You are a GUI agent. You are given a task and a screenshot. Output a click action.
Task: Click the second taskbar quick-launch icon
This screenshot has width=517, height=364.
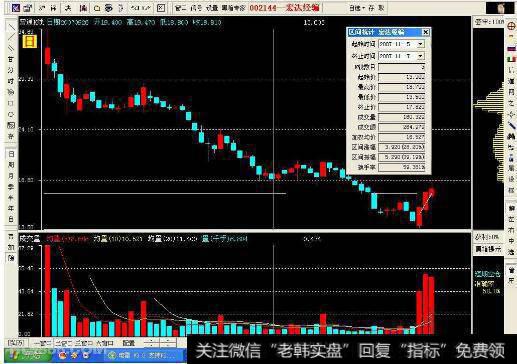74,355
